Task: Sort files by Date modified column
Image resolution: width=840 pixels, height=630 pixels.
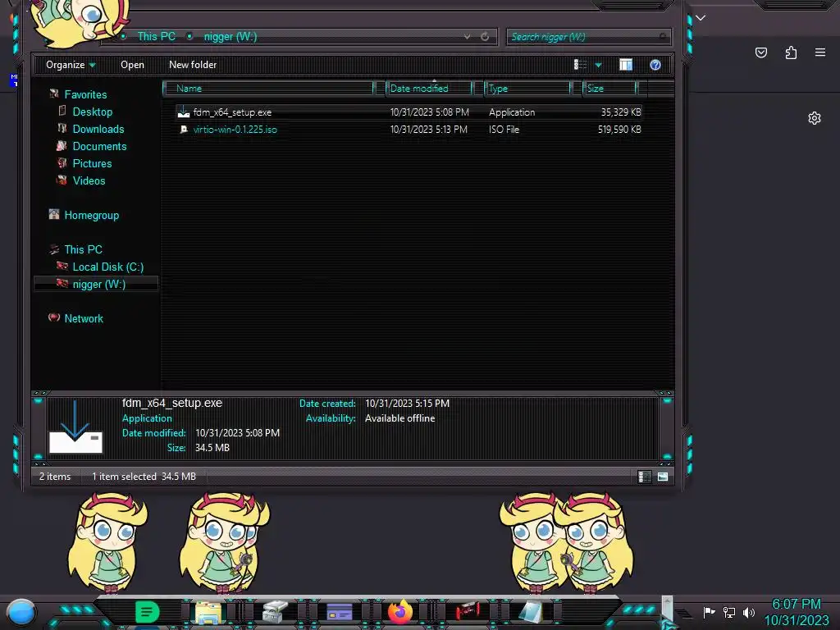Action: coord(429,89)
